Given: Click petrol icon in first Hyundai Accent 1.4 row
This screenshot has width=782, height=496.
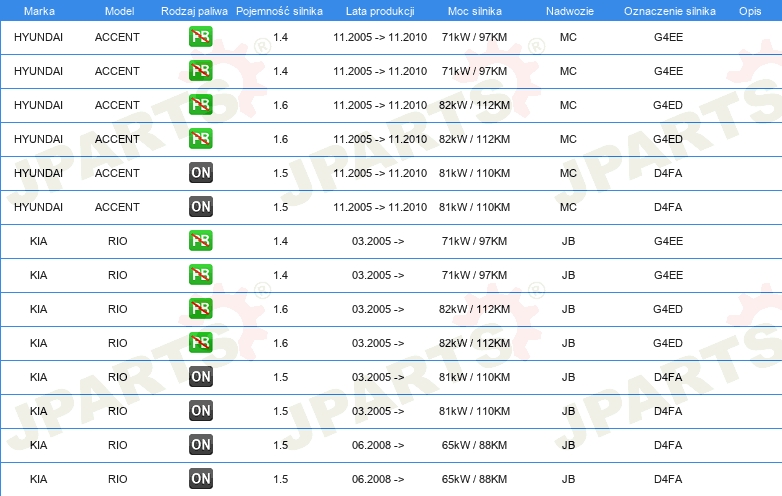Looking at the screenshot, I should [200, 37].
